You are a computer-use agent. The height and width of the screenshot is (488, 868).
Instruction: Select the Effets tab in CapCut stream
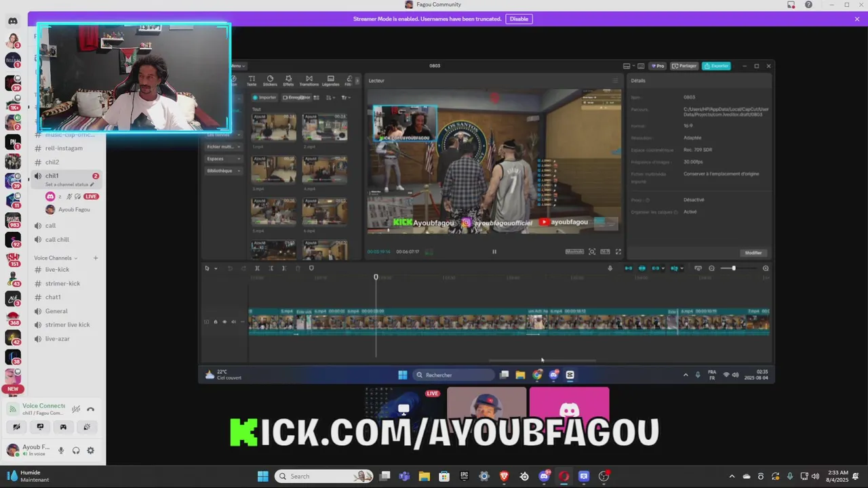point(288,81)
